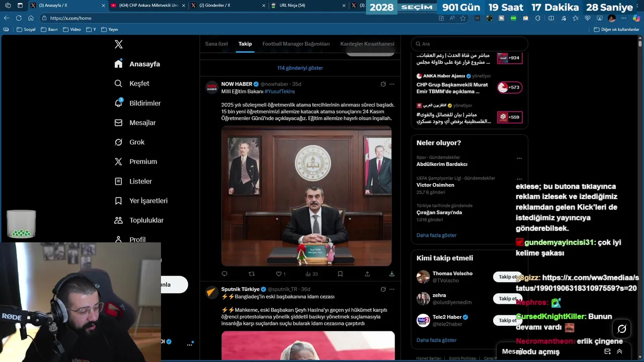
Task: Open Kardeşler Kıraathanesi tab
Action: click(x=367, y=44)
